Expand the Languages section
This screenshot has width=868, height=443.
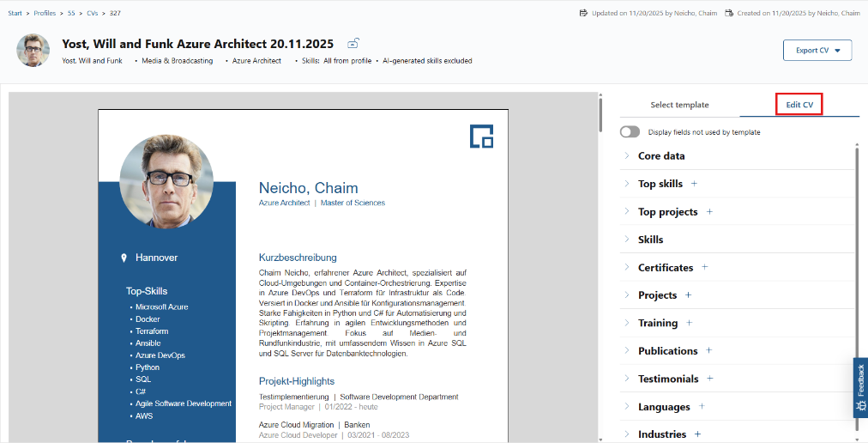[x=627, y=406]
